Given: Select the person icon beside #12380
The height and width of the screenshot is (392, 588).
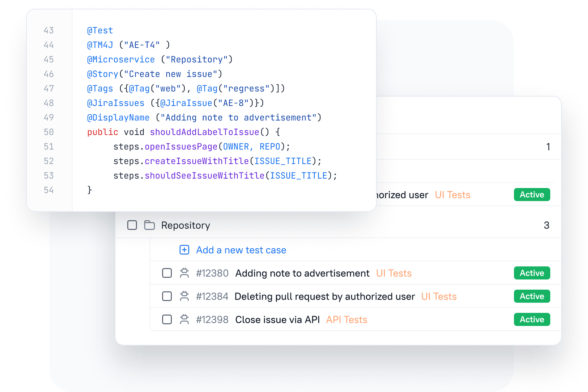Looking at the screenshot, I should (185, 273).
